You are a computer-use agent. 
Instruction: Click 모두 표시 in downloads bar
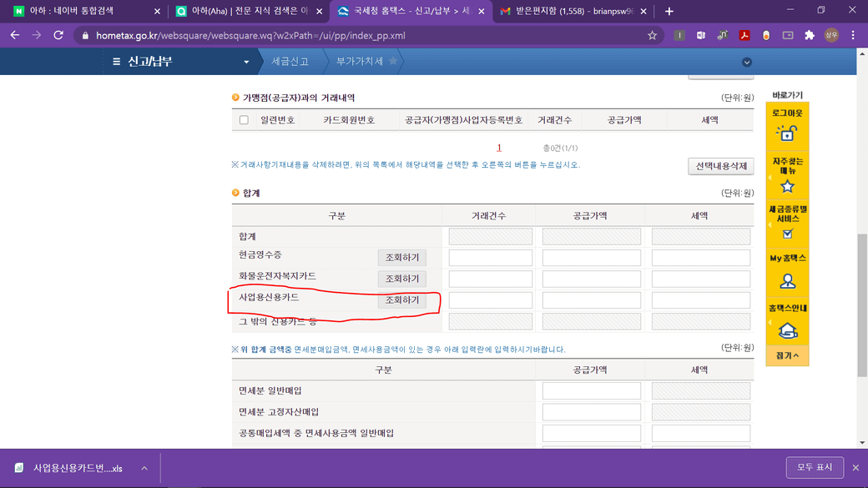814,468
